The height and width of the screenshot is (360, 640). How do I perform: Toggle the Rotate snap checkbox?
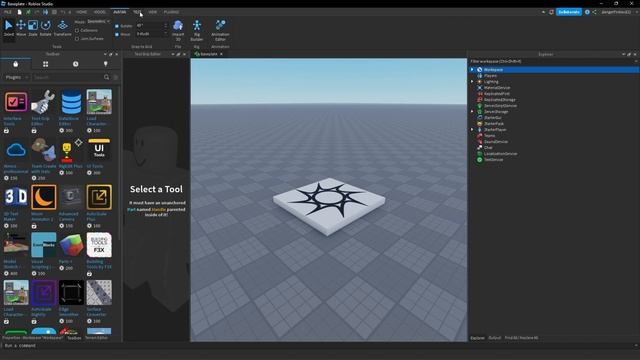tap(117, 26)
